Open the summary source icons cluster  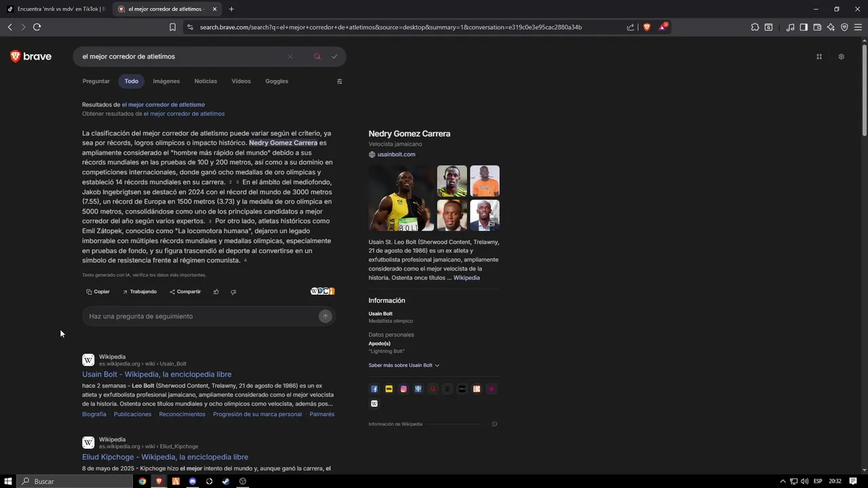point(323,291)
